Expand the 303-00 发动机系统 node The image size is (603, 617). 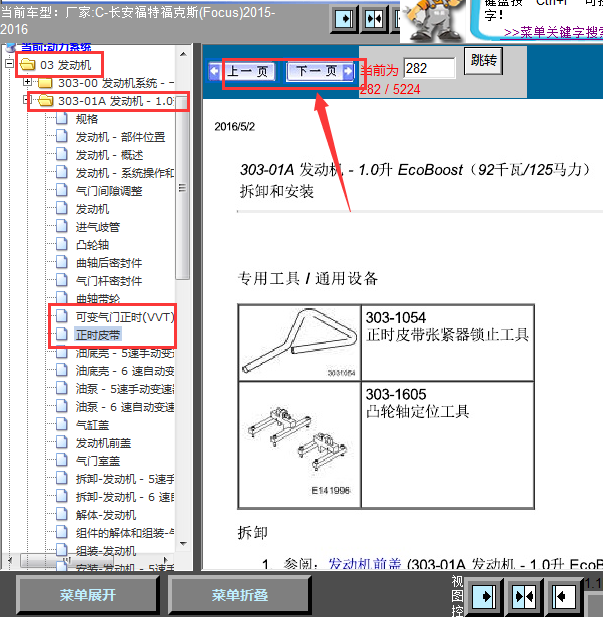(27, 82)
